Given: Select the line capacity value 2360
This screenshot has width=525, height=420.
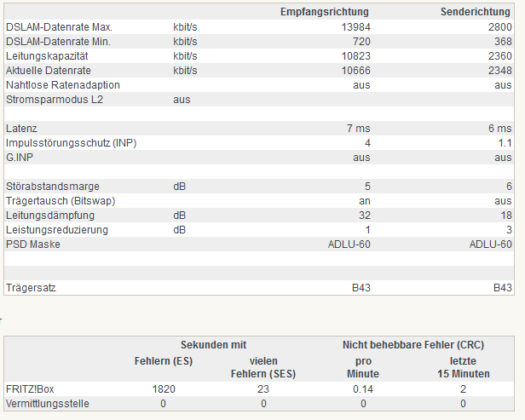Looking at the screenshot, I should point(500,56).
